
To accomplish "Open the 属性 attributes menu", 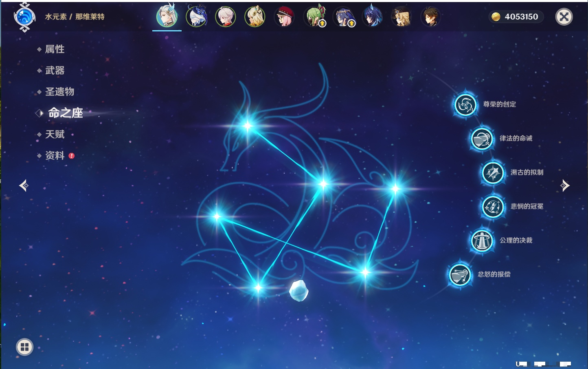I will (x=55, y=49).
